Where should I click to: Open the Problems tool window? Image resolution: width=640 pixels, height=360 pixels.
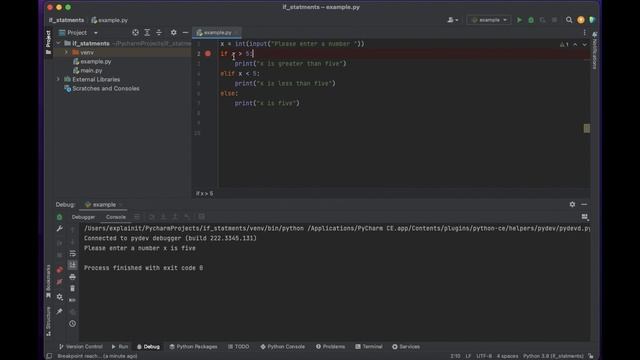point(330,347)
